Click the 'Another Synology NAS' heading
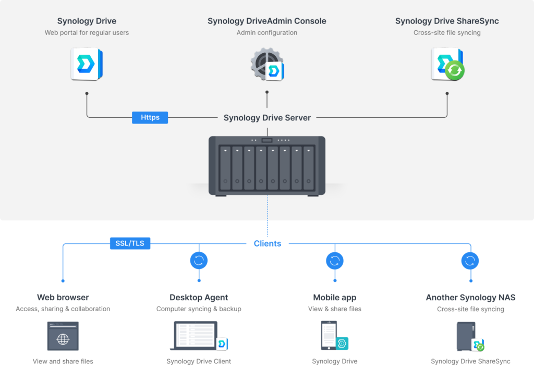534x392 pixels. [471, 298]
